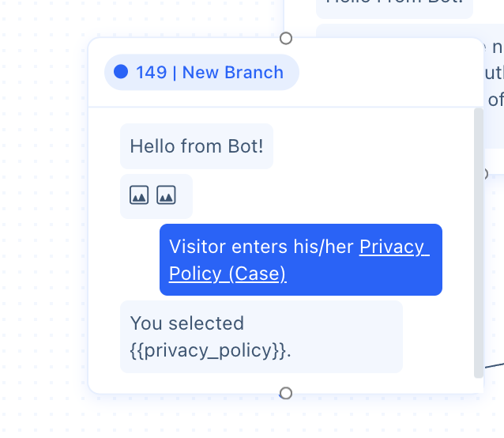Click the image bubble's padding beside the icons

[184, 196]
